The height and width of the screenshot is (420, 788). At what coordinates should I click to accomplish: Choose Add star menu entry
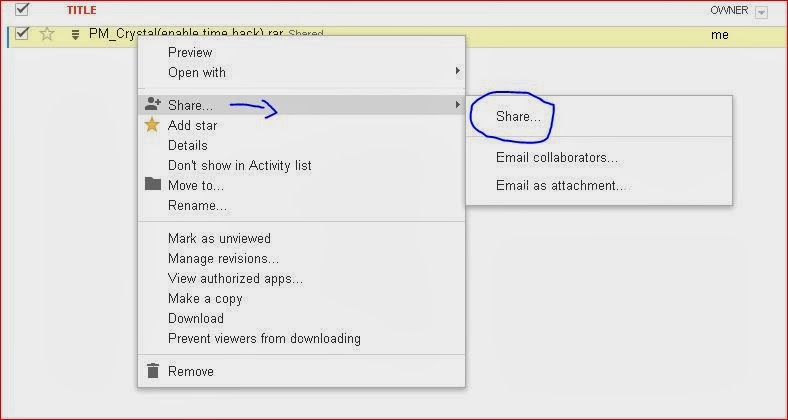point(192,125)
